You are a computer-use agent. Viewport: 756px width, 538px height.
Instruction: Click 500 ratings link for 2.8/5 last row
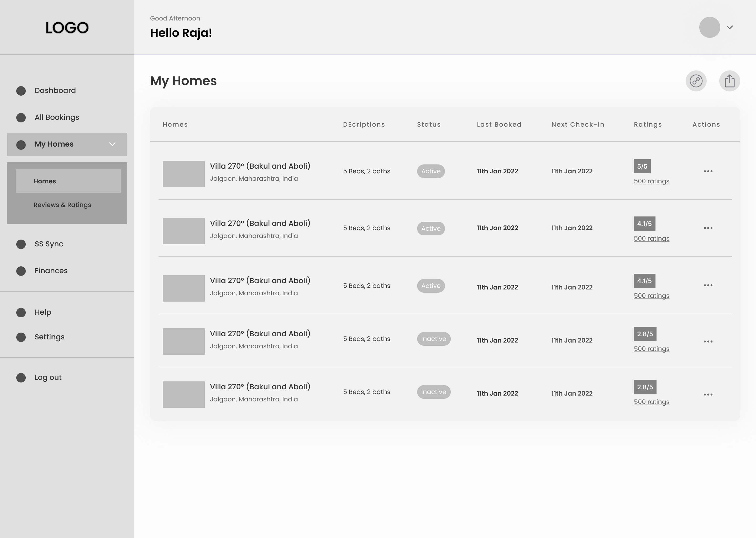651,402
